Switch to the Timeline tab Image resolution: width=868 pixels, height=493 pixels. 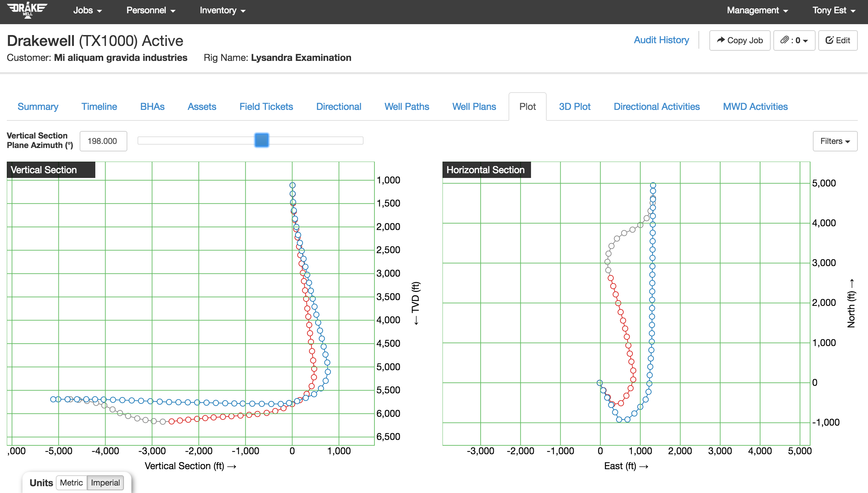pyautogui.click(x=99, y=107)
